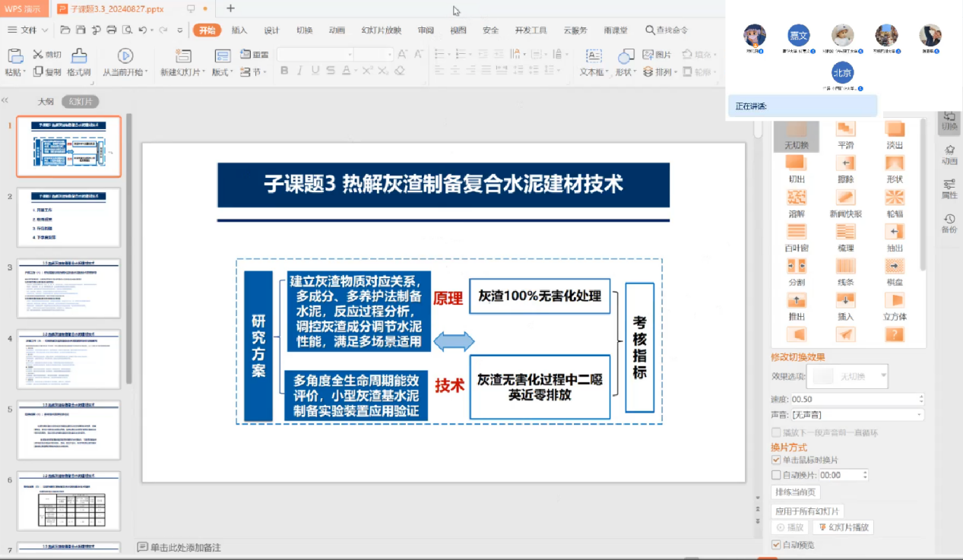Switch to the 插入 ribbon tab
This screenshot has width=963, height=560.
click(239, 30)
